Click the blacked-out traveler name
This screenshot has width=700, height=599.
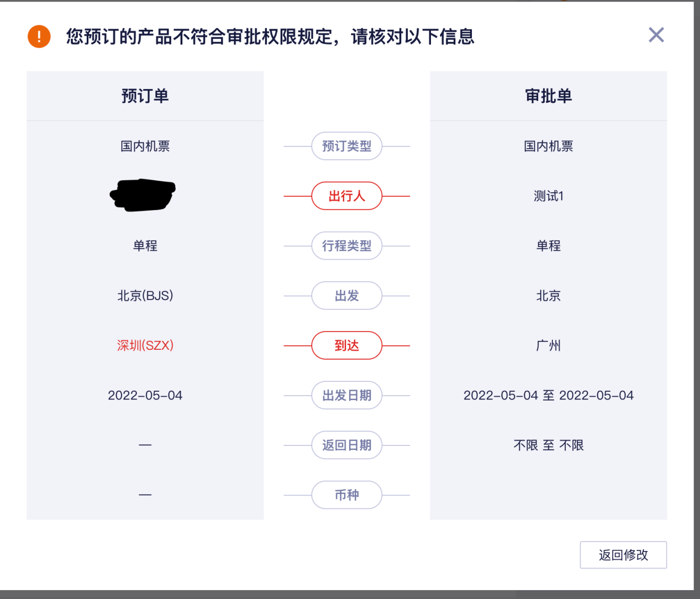(143, 195)
